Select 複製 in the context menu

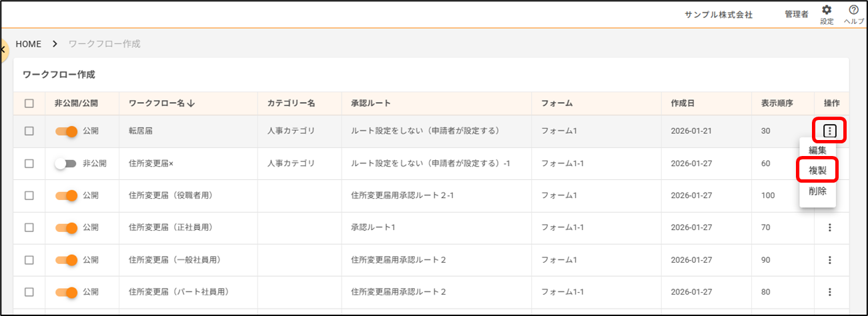click(x=817, y=171)
